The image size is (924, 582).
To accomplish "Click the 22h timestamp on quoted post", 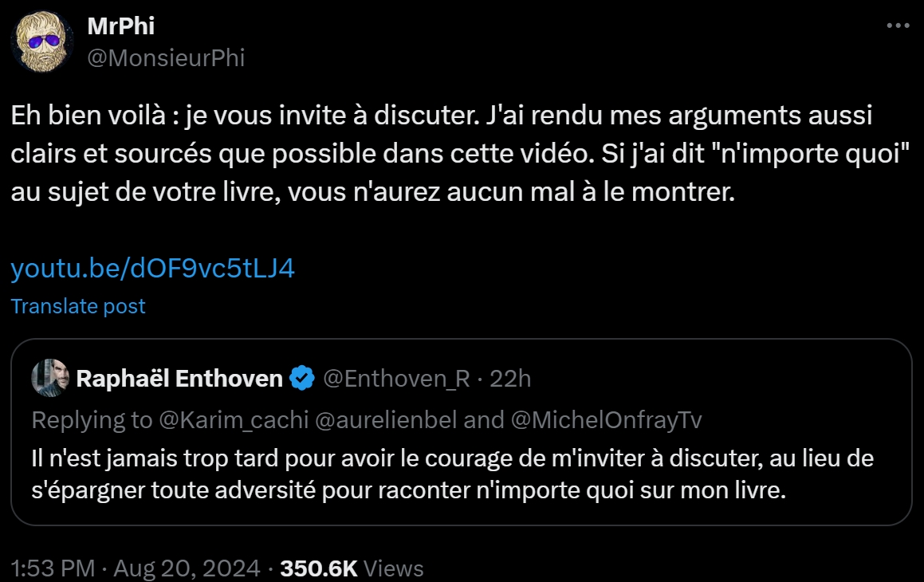I will click(x=510, y=379).
